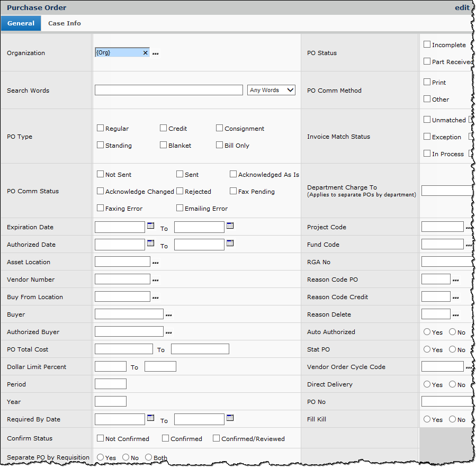Open the Buyer lookup ellipsis
The width and height of the screenshot is (476, 468).
(168, 315)
